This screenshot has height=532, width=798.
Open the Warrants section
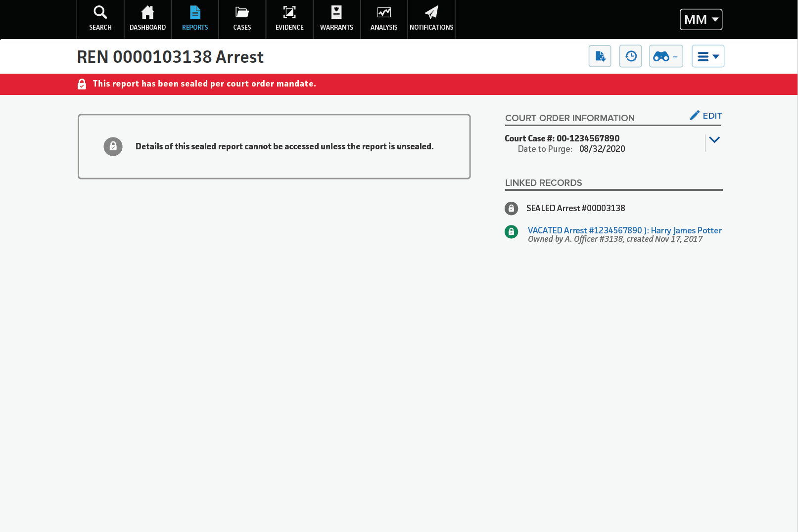coord(336,19)
